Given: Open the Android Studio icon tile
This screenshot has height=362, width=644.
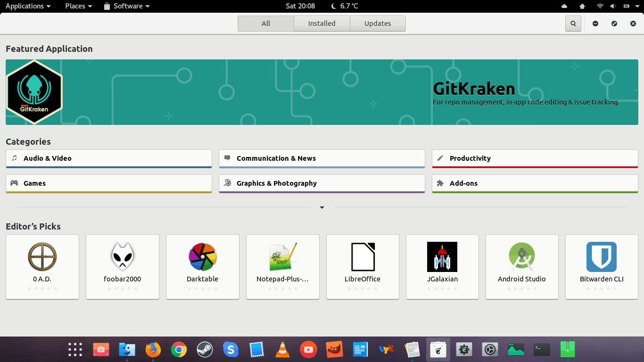Looking at the screenshot, I should click(x=522, y=267).
